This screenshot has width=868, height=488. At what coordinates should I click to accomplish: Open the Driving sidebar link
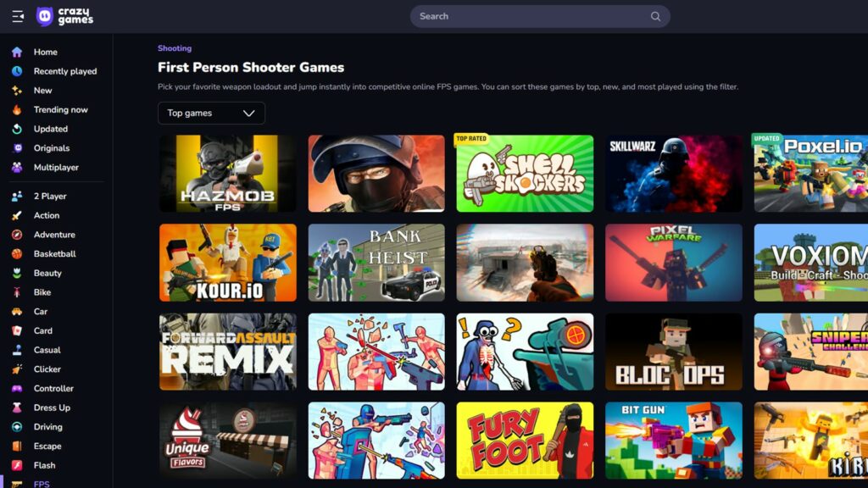tap(48, 427)
